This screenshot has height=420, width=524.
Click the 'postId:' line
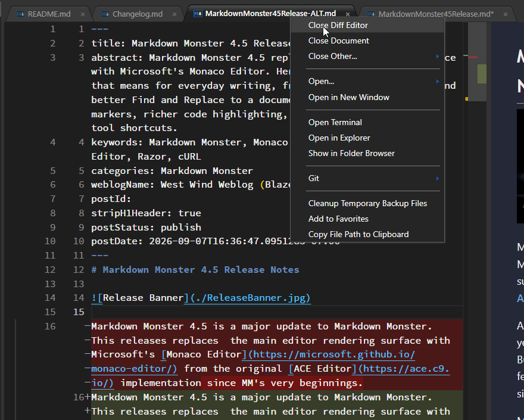(111, 198)
